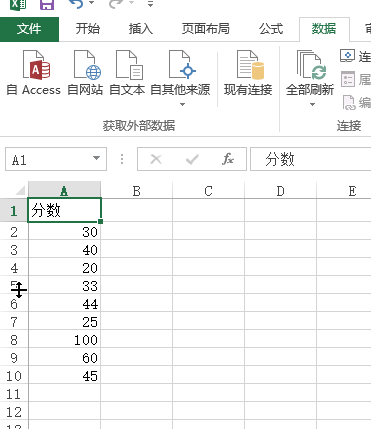371x429 pixels.
Task: Click the Select All corner triangle
Action: click(x=19, y=190)
